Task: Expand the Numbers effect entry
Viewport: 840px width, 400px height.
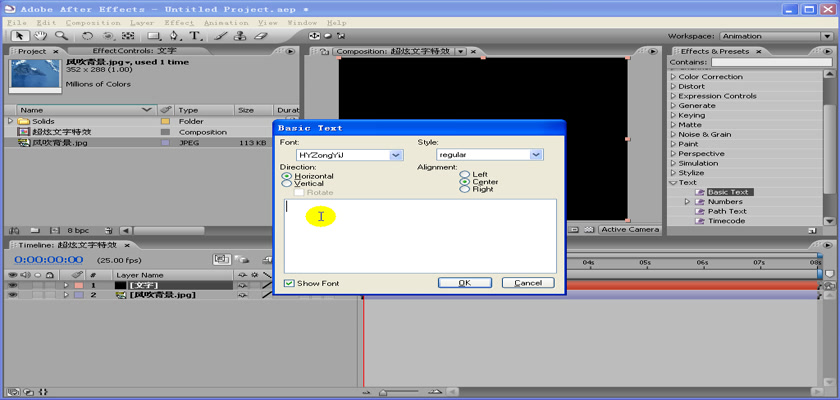Action: click(687, 202)
